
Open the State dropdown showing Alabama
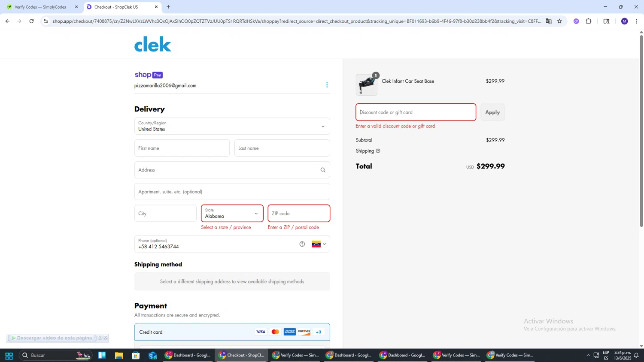[x=232, y=213]
